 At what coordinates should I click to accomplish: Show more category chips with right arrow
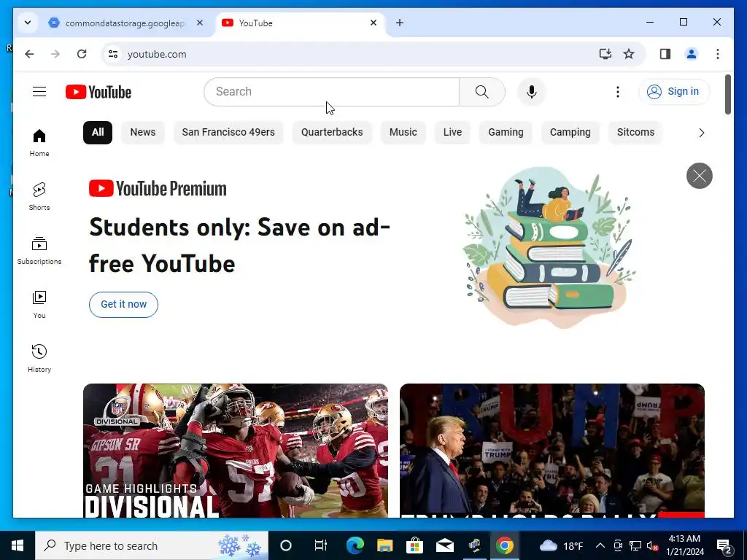pos(701,133)
